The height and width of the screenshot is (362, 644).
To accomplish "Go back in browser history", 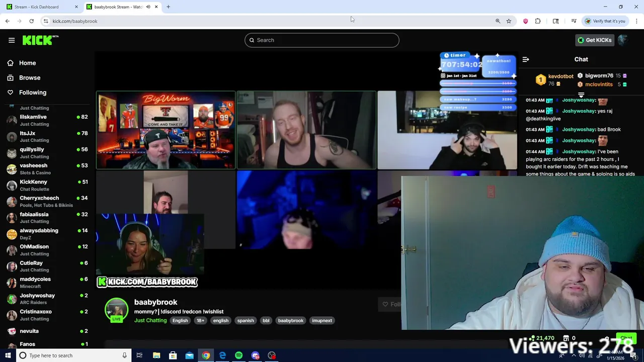I will click(8, 21).
